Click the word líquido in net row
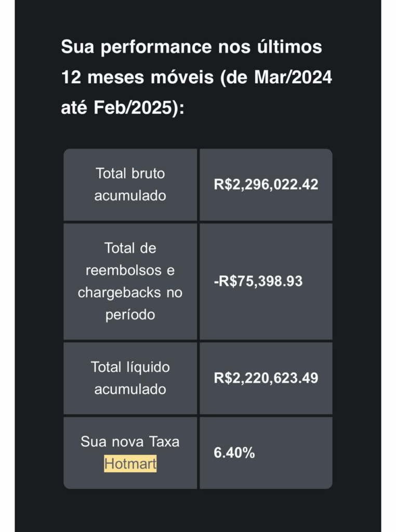Viewport: 396px width, 532px height. pyautogui.click(x=148, y=367)
